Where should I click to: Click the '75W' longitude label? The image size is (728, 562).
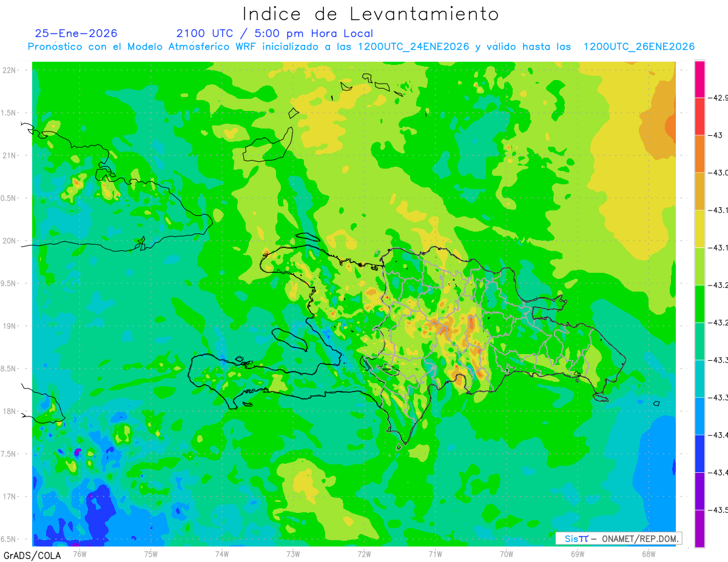(x=151, y=554)
